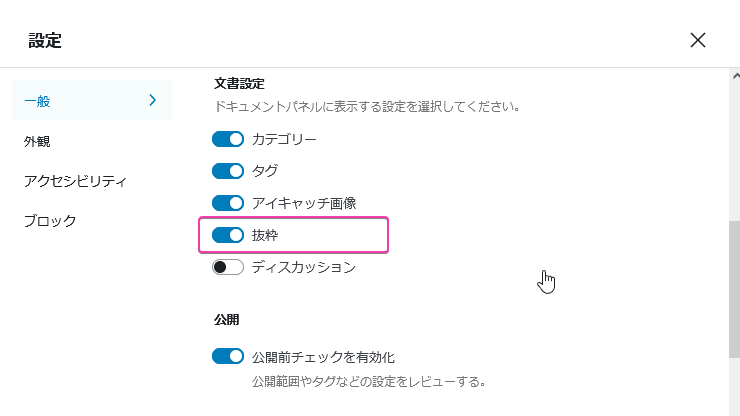Disable the 公開前チェックを有効化 toggle switch
Image resolution: width=740 pixels, height=416 pixels.
(x=228, y=356)
